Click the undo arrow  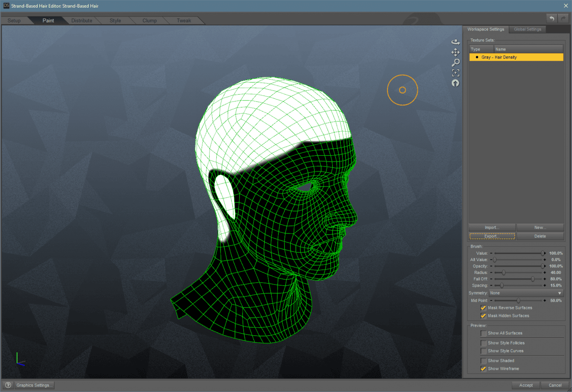pyautogui.click(x=551, y=18)
